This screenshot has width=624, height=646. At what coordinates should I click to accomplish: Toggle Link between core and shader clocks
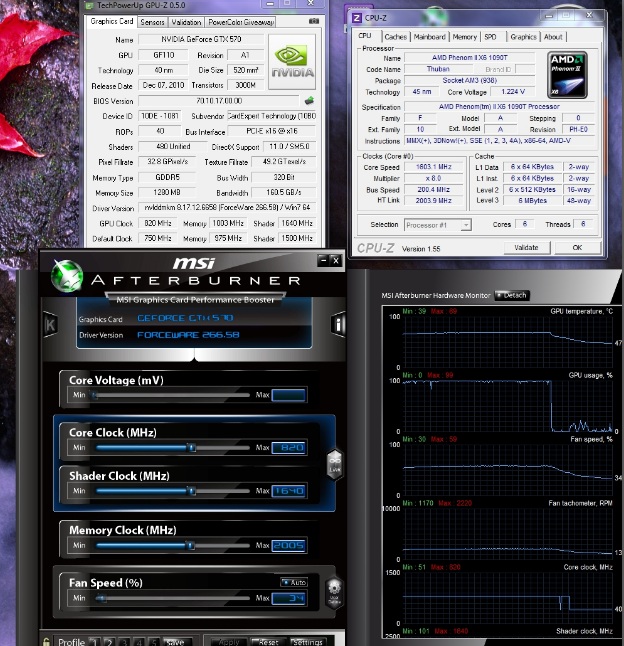(x=334, y=465)
